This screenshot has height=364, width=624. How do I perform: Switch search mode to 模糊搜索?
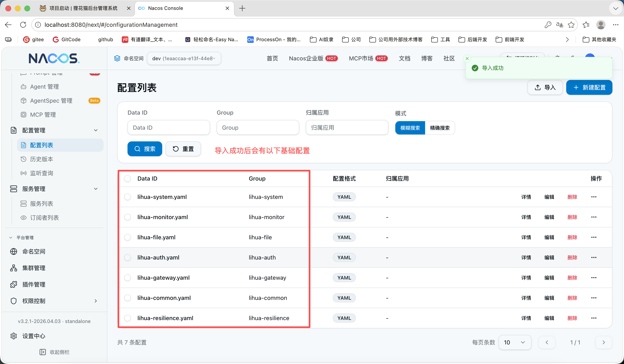pyautogui.click(x=410, y=128)
